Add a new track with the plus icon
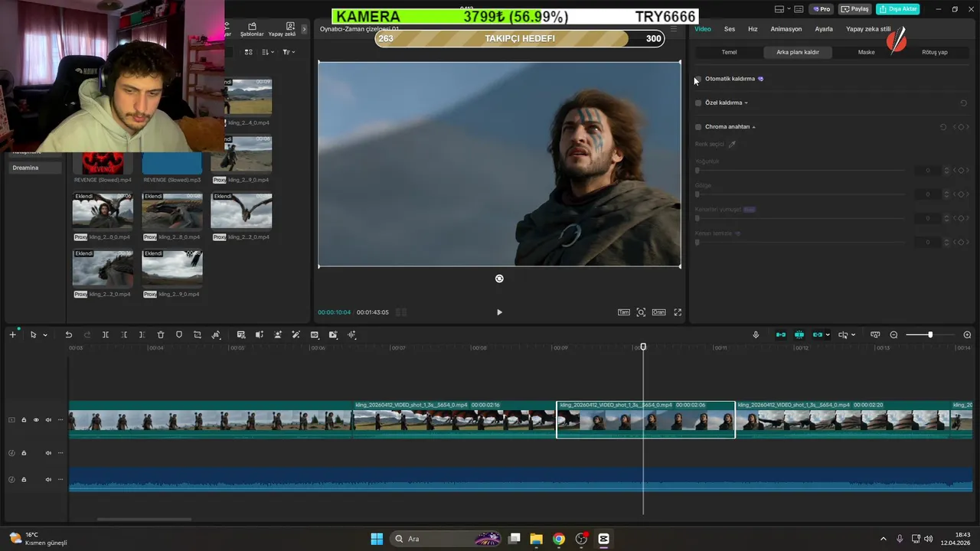The image size is (980, 551). click(x=12, y=335)
